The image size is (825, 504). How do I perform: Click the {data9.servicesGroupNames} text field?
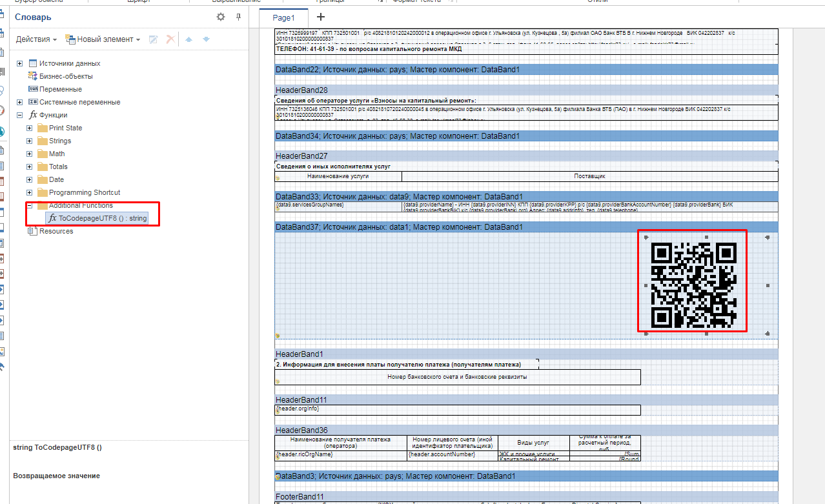point(338,207)
